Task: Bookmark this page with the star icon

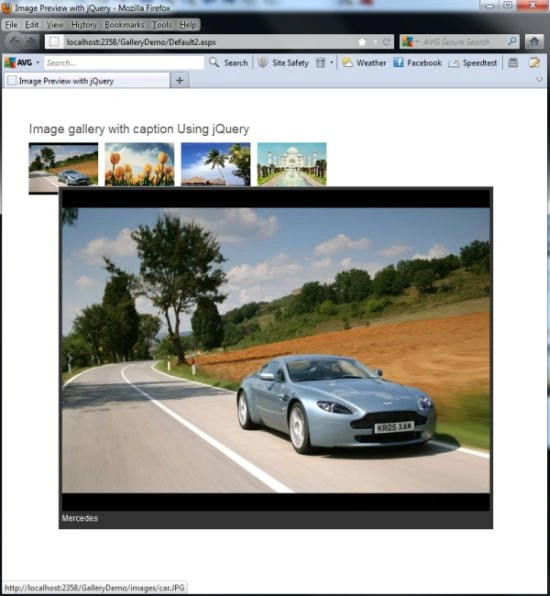Action: pos(362,42)
